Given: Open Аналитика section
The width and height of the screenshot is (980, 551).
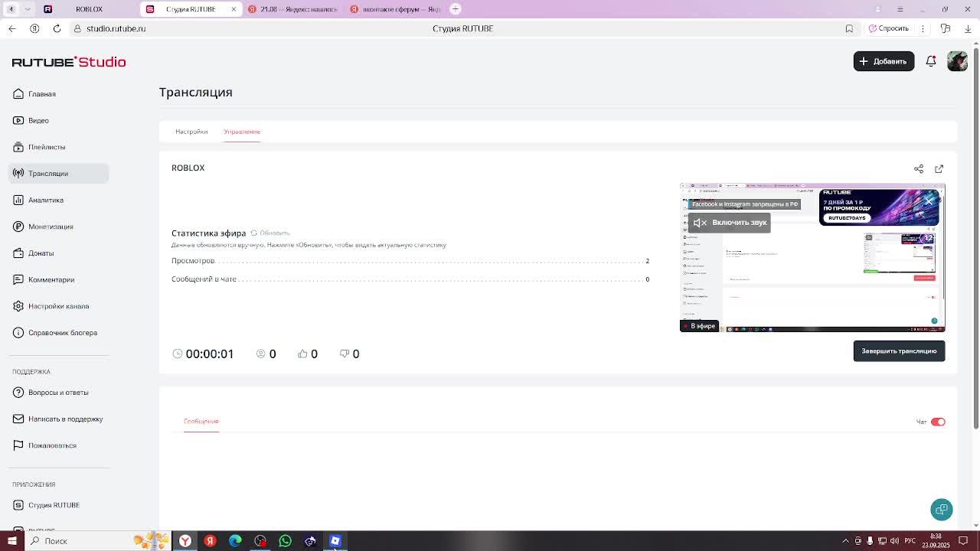Looking at the screenshot, I should pyautogui.click(x=38, y=200).
